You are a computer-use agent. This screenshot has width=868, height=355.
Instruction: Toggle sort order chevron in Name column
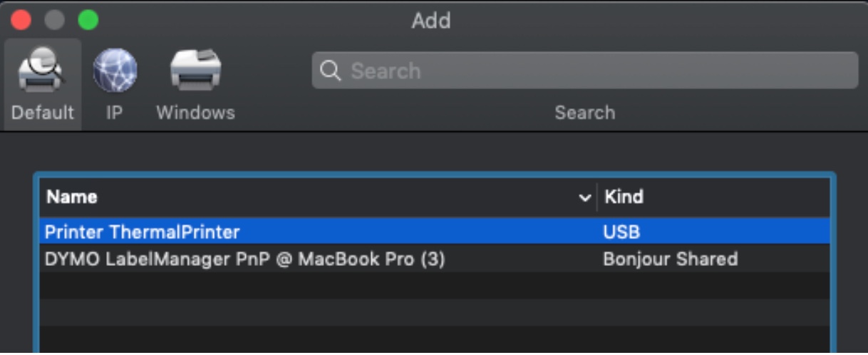coord(585,197)
